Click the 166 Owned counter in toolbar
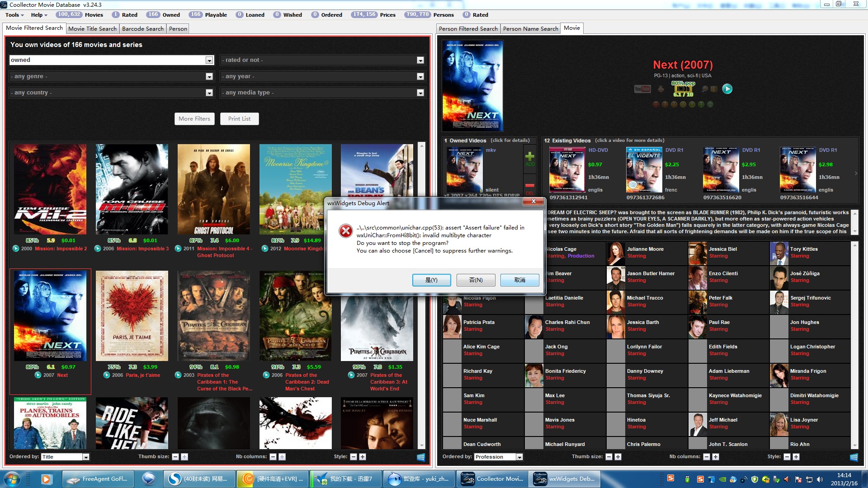Image resolution: width=868 pixels, height=488 pixels. pyautogui.click(x=163, y=15)
